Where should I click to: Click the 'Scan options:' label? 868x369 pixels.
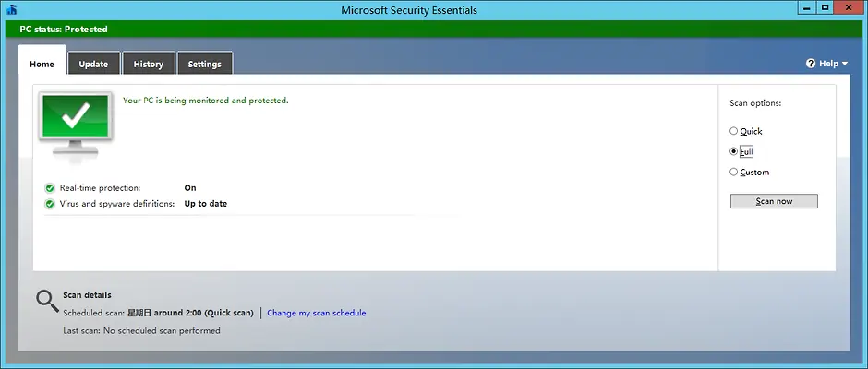pos(755,103)
